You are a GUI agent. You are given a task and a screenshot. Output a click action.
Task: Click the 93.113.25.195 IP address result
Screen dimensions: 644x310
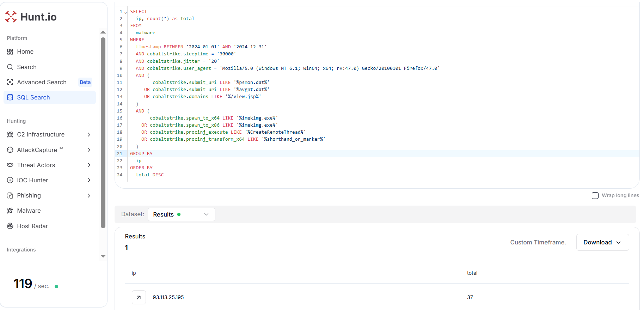click(168, 297)
